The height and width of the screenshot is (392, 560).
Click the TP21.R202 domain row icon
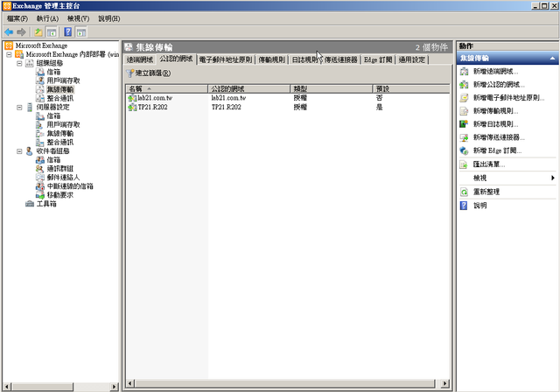[x=132, y=107]
